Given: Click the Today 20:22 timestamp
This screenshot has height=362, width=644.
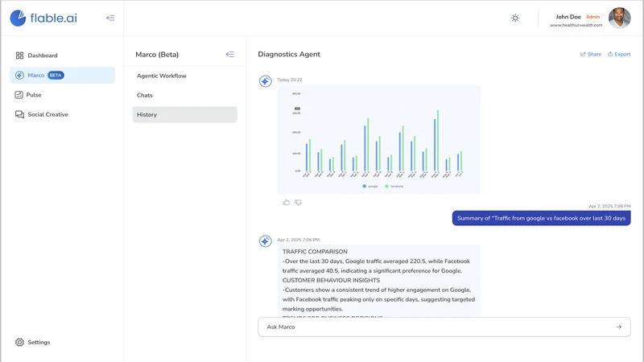Looking at the screenshot, I should pos(290,80).
